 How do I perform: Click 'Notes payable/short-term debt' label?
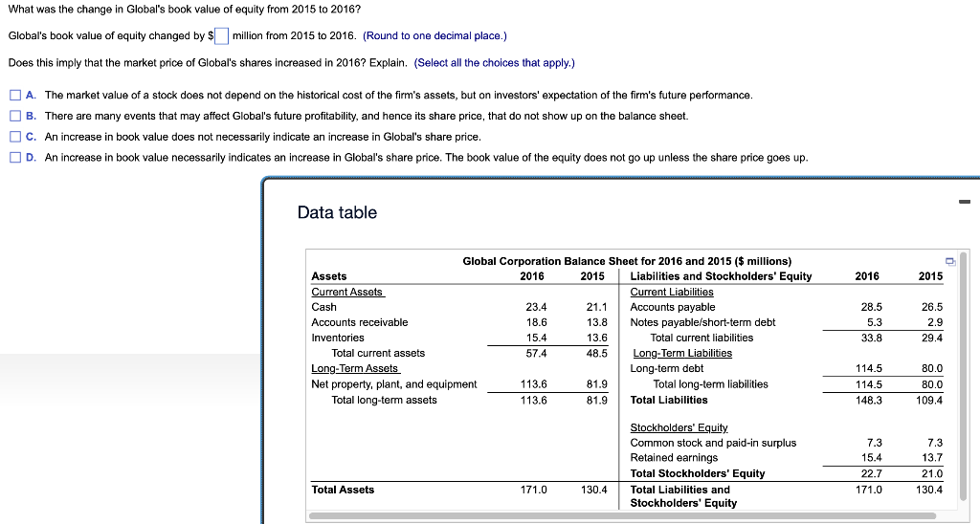tap(702, 322)
